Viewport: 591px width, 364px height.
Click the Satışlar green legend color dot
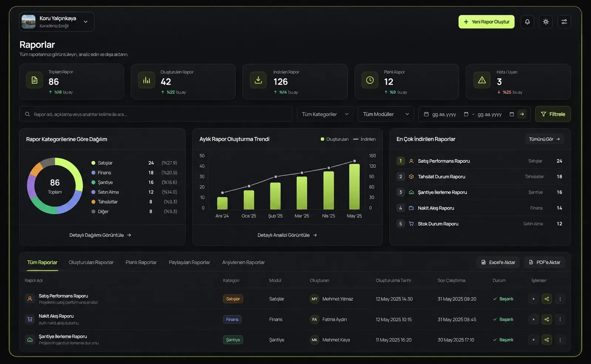coord(93,163)
